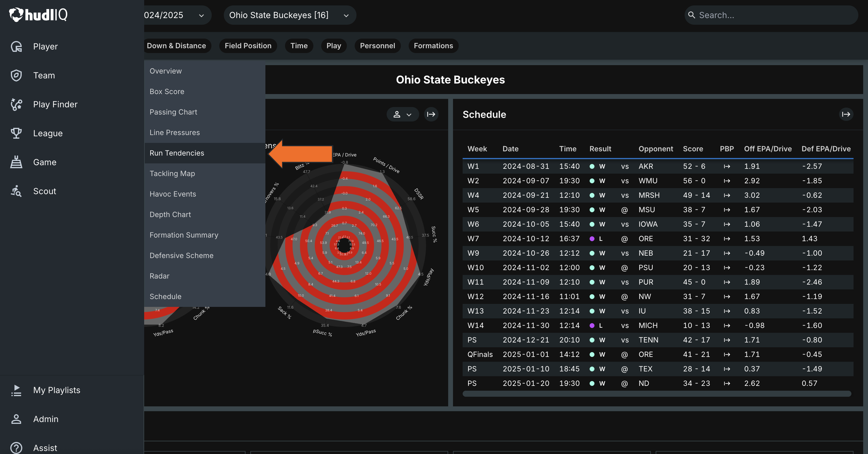Open Formation Summary from menu

(205, 235)
